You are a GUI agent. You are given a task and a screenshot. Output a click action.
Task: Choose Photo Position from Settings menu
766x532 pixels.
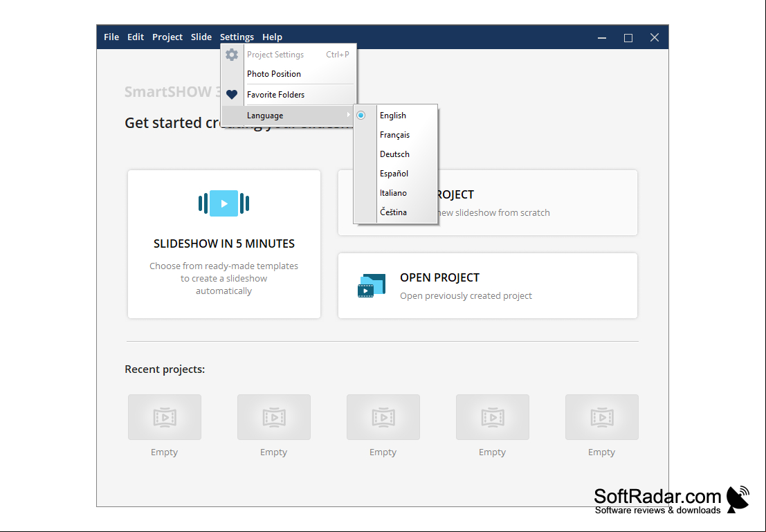(x=289, y=74)
